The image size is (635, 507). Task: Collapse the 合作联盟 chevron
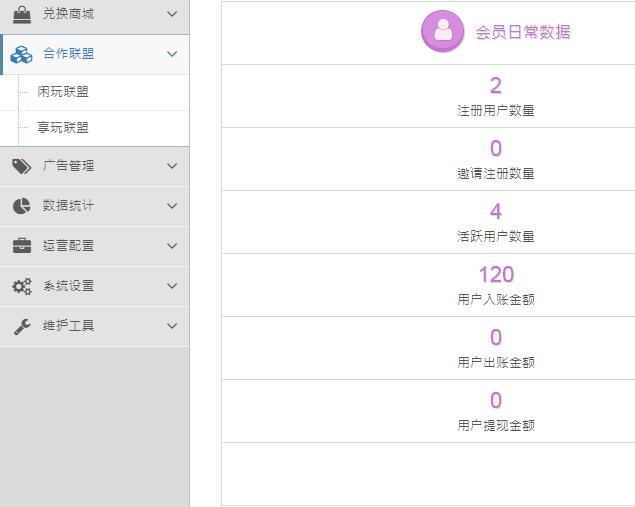pos(172,54)
